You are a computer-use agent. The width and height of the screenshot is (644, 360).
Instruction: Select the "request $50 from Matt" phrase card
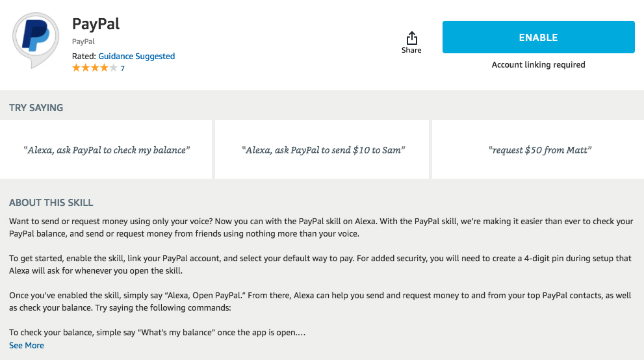[539, 150]
